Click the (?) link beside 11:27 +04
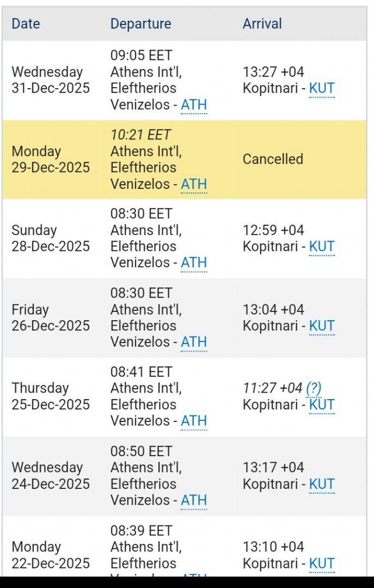 click(x=314, y=388)
